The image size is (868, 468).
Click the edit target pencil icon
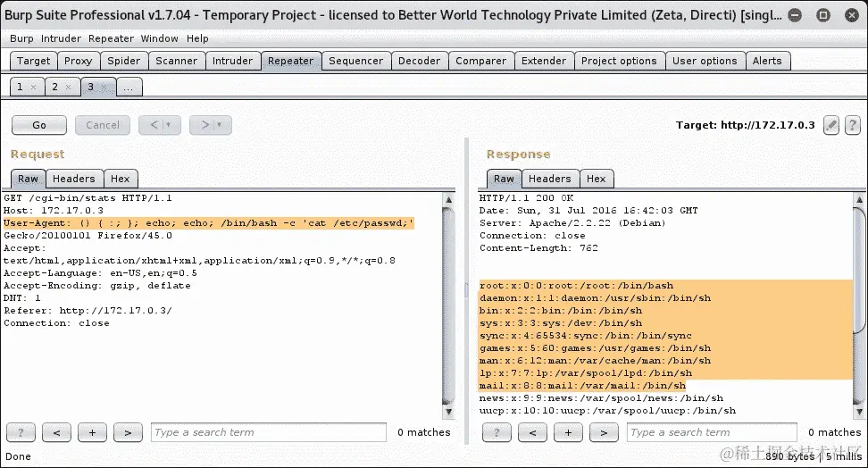[x=830, y=125]
